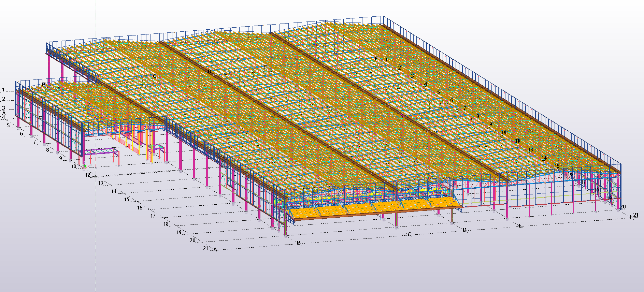Select ground-level grid label 14 at grid line end

(x=114, y=191)
